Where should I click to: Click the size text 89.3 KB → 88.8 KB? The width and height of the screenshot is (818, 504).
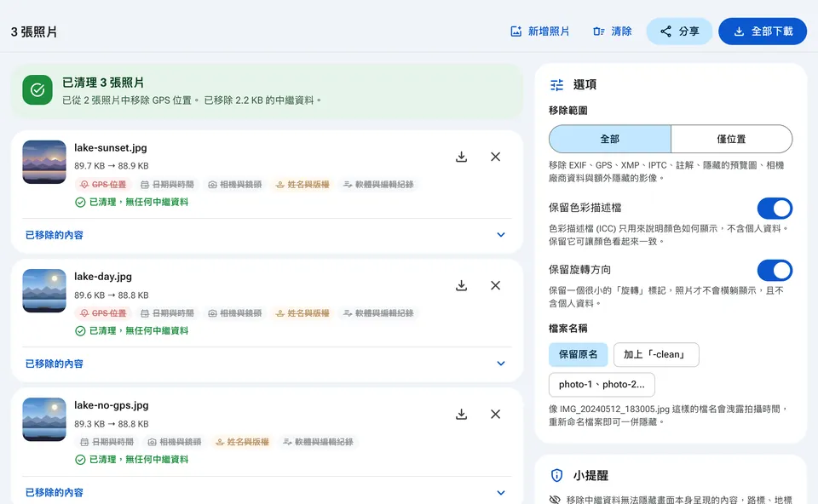(111, 424)
